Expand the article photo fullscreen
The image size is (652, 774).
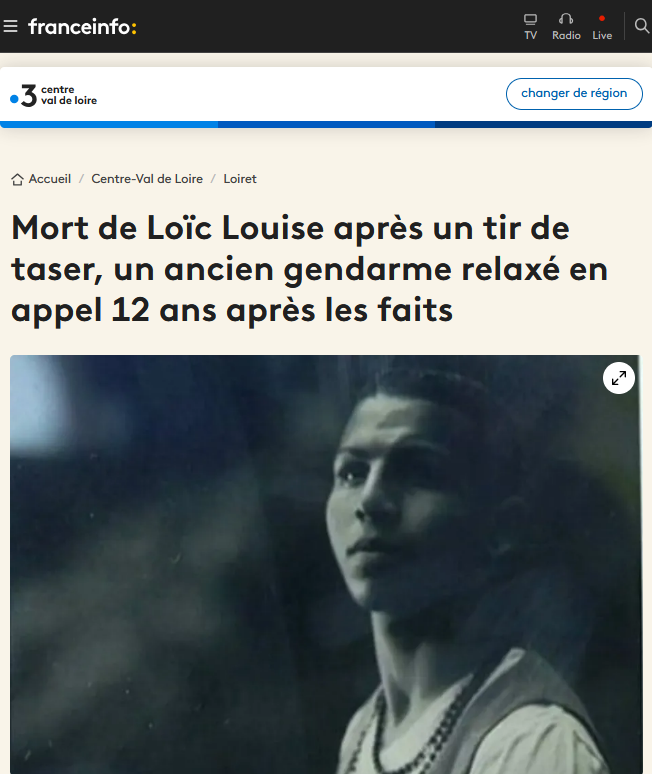(618, 378)
